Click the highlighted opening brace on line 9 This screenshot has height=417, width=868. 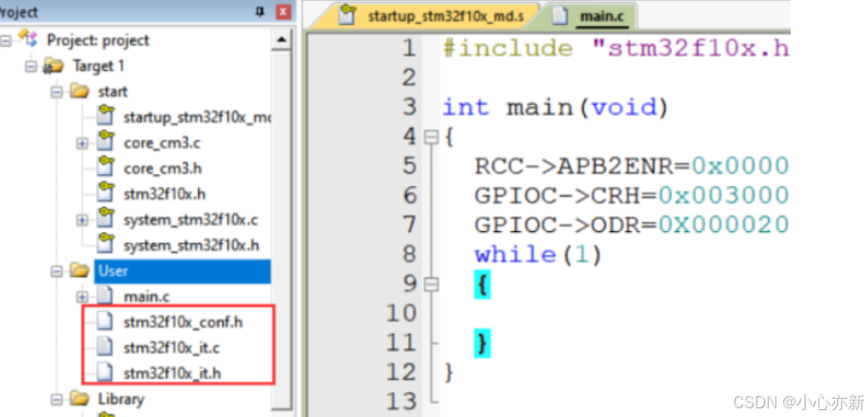pos(482,285)
